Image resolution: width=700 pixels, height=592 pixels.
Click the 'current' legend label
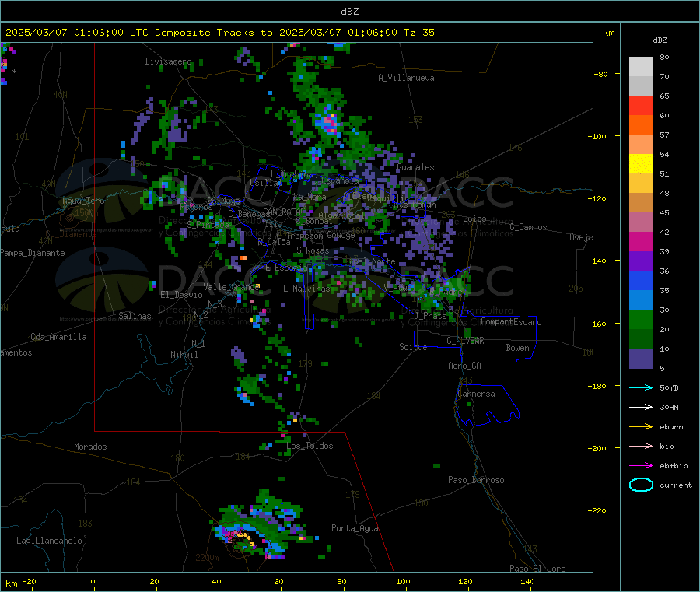676,485
